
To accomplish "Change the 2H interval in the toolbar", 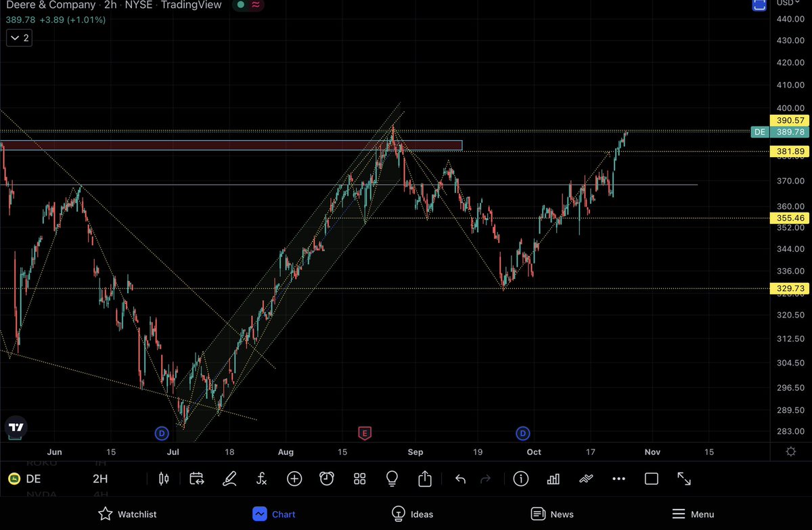I will [100, 479].
